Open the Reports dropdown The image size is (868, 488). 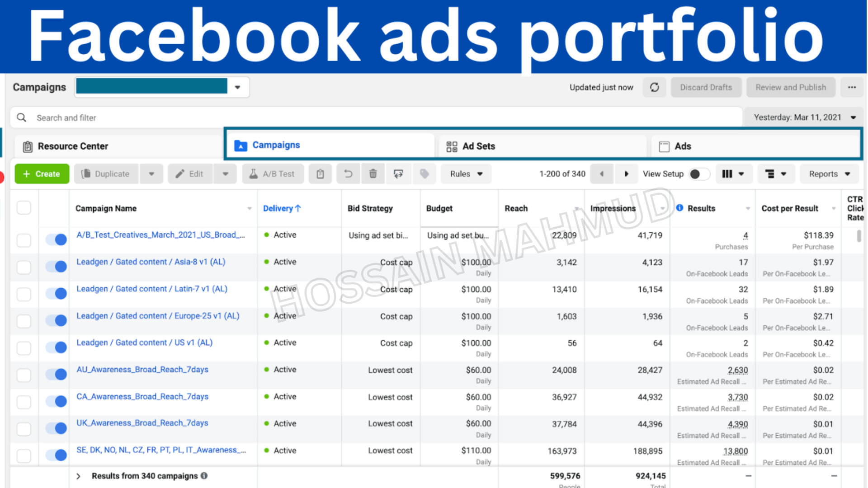pos(829,174)
